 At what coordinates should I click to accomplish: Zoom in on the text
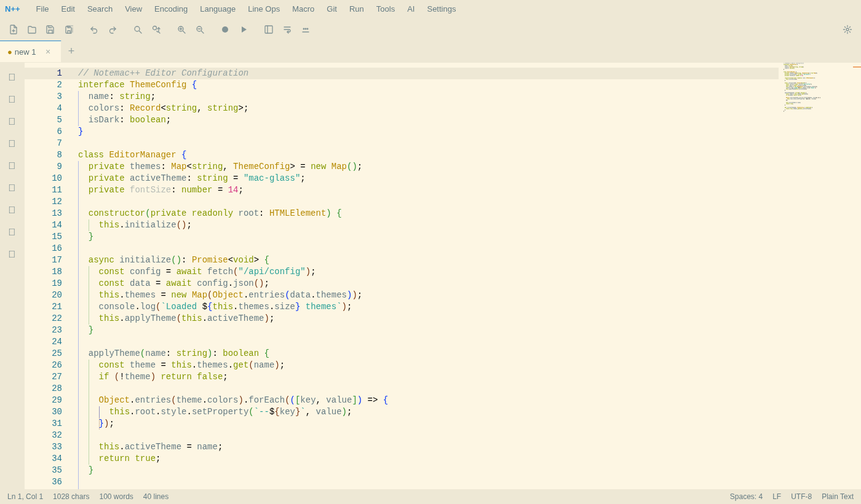click(181, 30)
